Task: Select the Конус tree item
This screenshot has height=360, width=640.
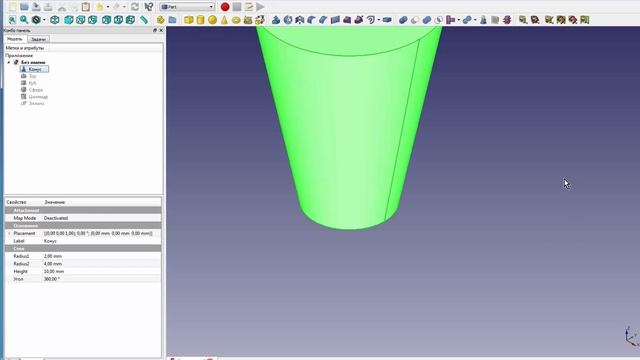Action: point(34,69)
